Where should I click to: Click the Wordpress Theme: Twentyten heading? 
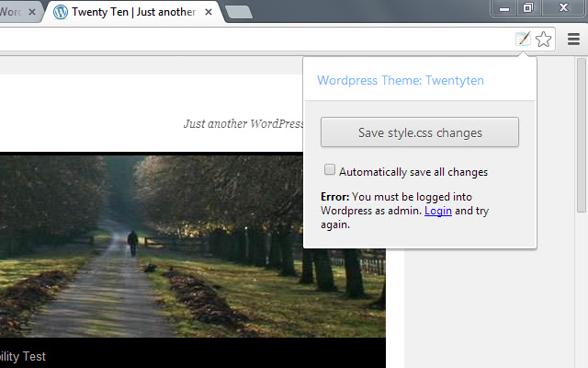(401, 80)
